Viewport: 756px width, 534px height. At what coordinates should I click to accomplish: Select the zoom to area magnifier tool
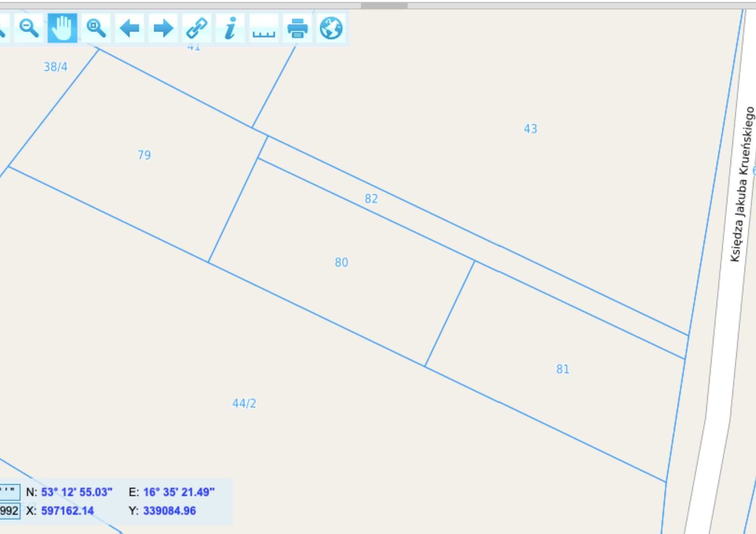(x=96, y=28)
